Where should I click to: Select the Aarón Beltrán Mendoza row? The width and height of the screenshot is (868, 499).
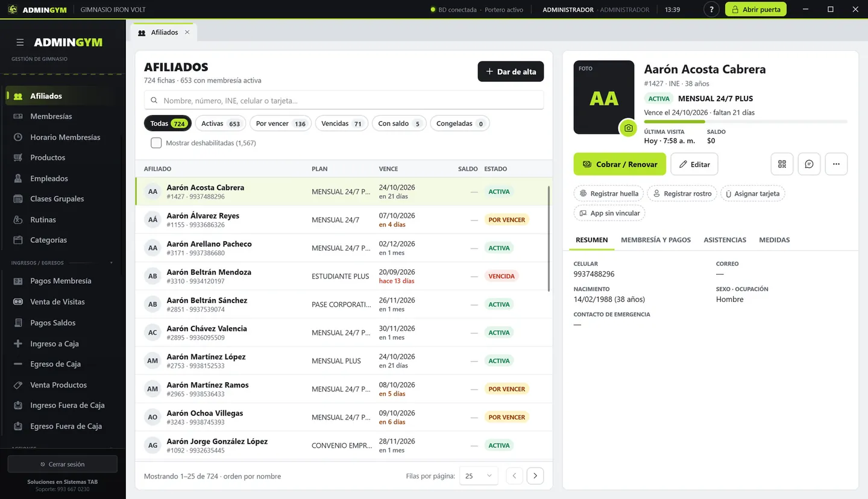pyautogui.click(x=344, y=276)
